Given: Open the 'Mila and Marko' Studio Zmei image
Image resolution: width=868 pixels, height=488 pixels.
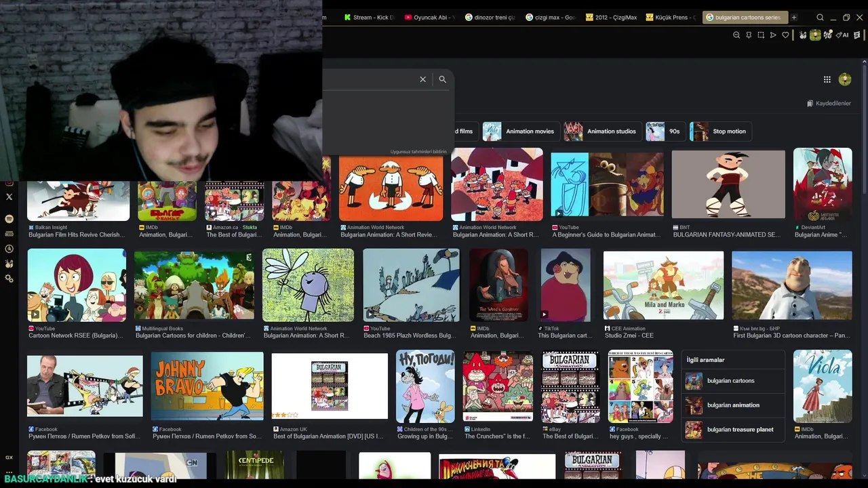Looking at the screenshot, I should pyautogui.click(x=663, y=285).
